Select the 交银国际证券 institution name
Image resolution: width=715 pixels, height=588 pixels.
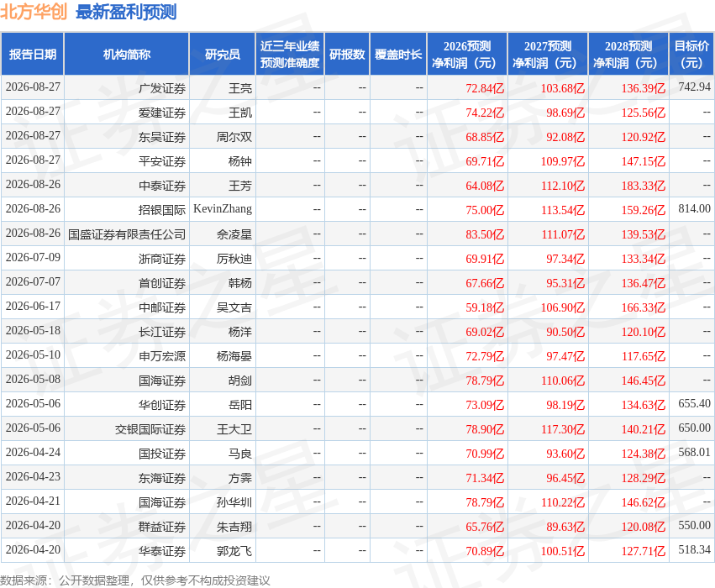150,429
